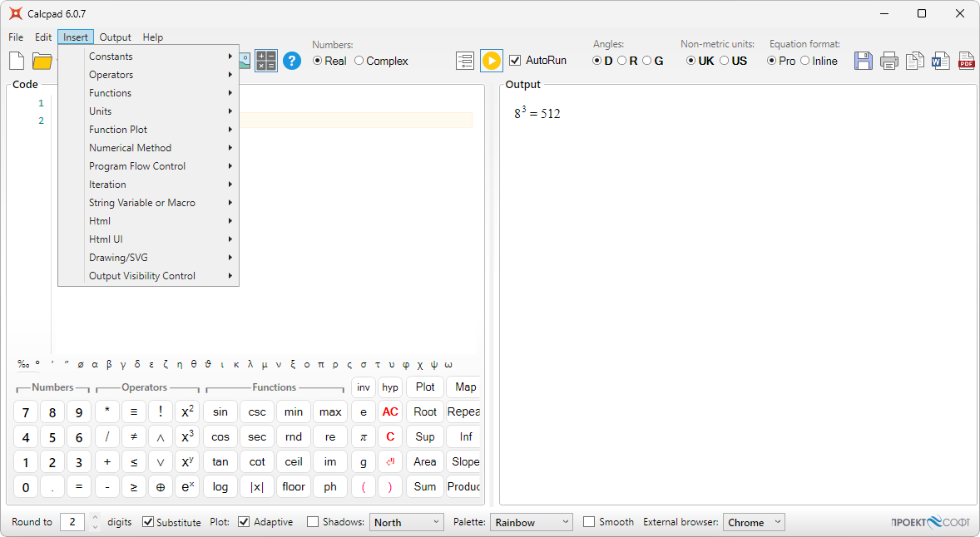Open the Output Visibility Control submenu
The width and height of the screenshot is (980, 537).
coord(149,276)
